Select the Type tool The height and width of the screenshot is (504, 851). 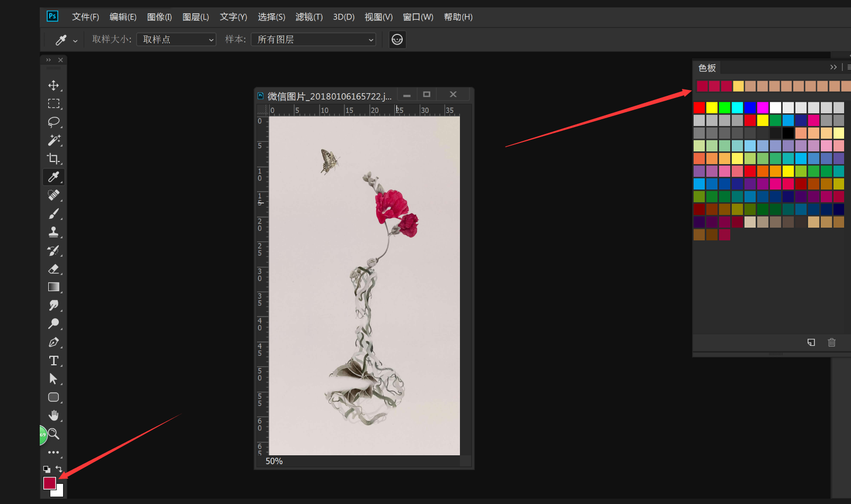click(54, 361)
